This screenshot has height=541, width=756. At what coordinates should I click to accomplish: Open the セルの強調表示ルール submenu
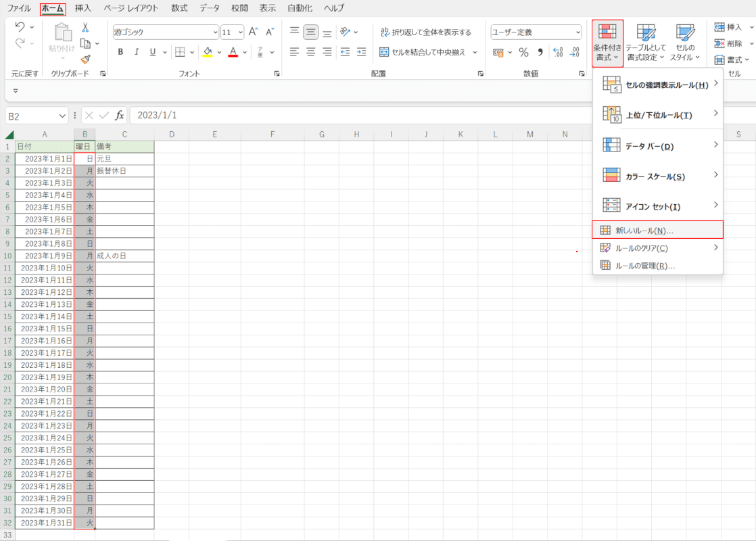657,85
